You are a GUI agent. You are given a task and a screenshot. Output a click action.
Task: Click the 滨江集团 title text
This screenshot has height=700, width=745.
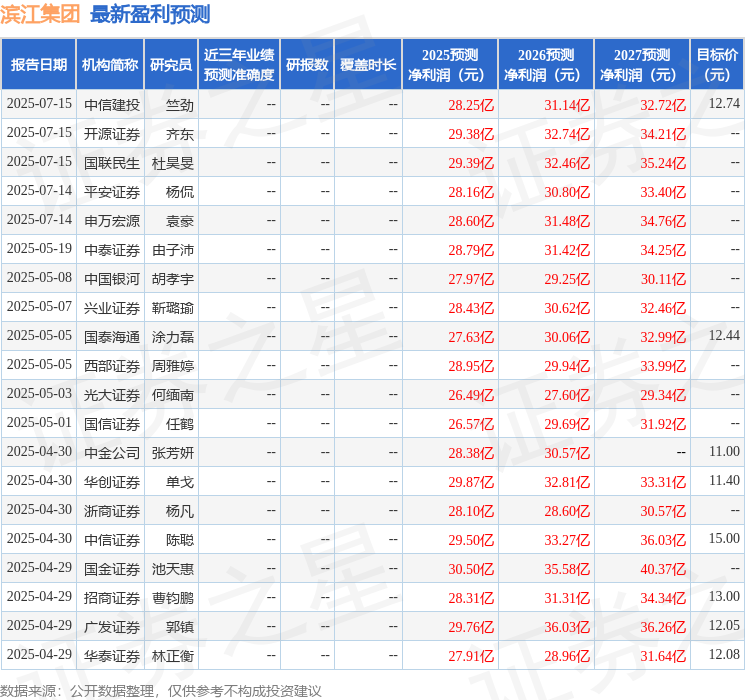click(40, 14)
